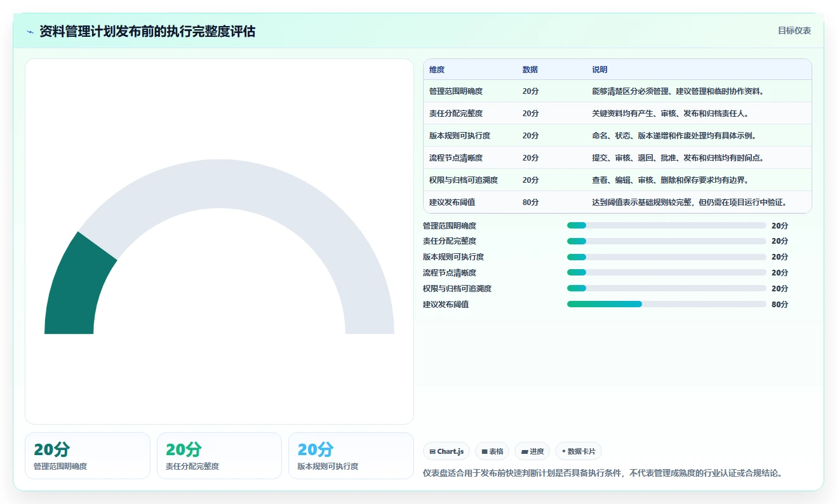Click the 版本规则可执行度 progress bar
837x504 pixels.
[666, 257]
